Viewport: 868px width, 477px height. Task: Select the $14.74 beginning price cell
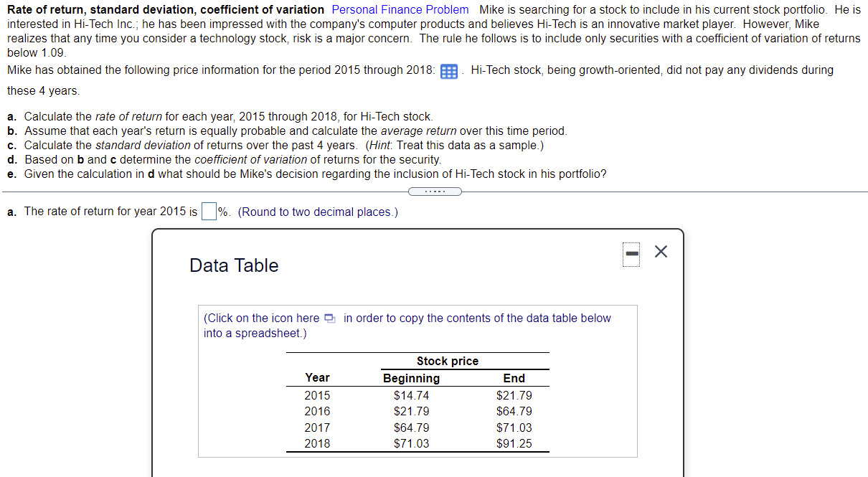[x=411, y=395]
